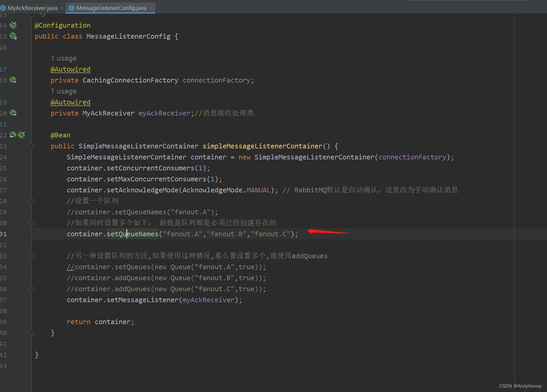Open the '1 usage' hint above connectionFactory
This screenshot has height=392, width=547.
(x=64, y=58)
